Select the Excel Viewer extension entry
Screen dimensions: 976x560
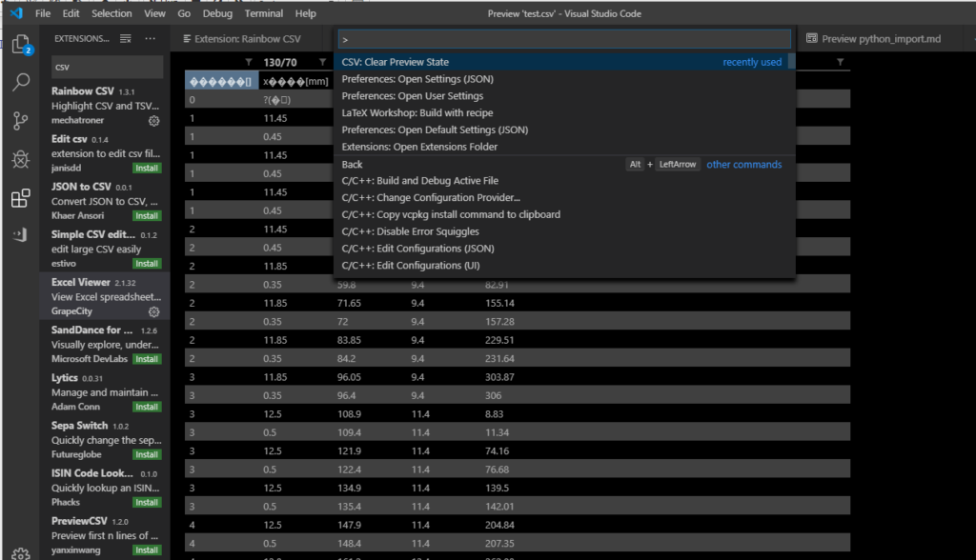click(105, 296)
